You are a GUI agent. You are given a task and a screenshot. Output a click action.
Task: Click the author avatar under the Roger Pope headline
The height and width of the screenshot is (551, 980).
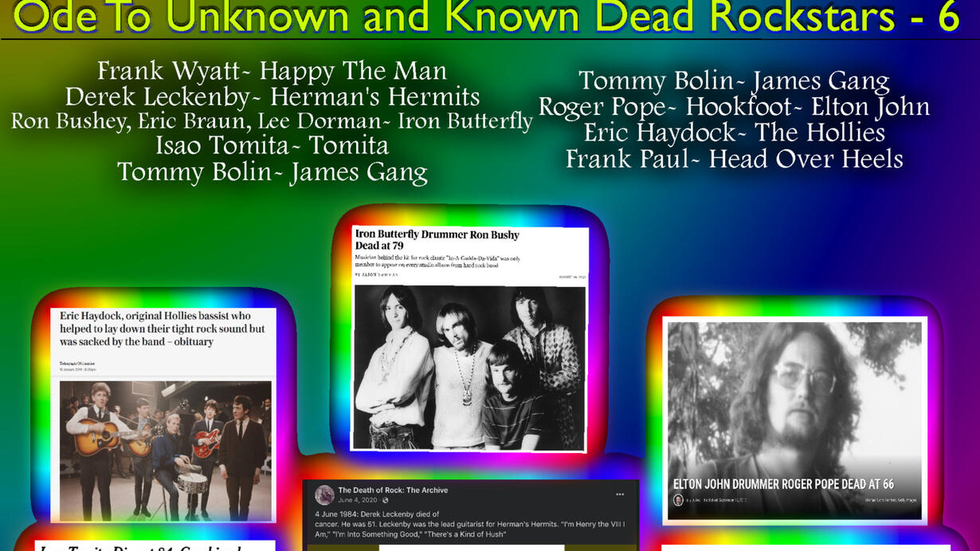(x=678, y=500)
